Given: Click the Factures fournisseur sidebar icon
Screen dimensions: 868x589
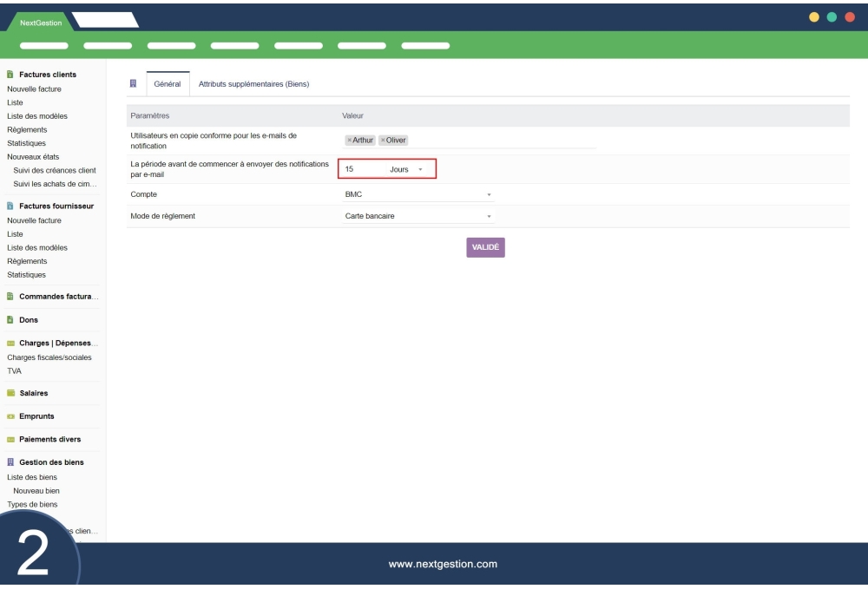Looking at the screenshot, I should point(10,206).
